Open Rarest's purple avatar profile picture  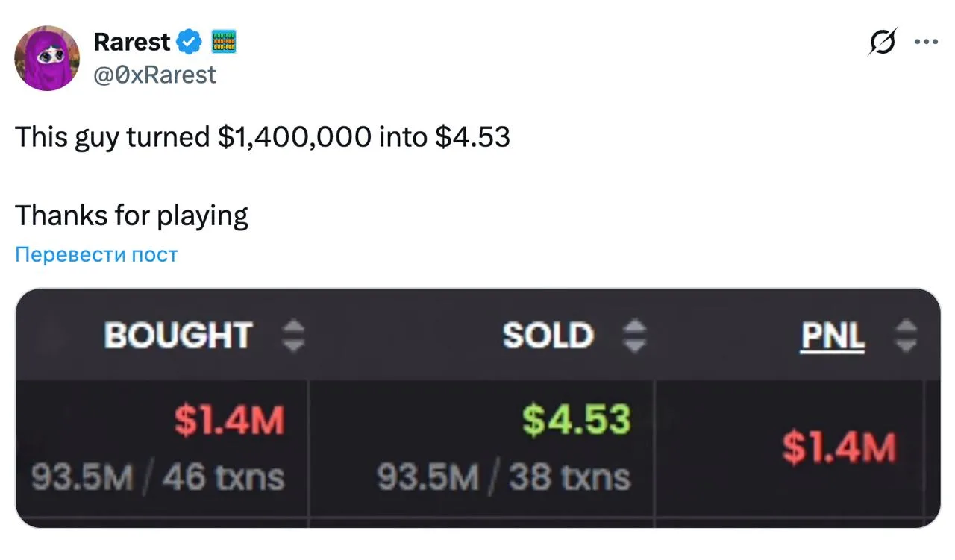(47, 57)
